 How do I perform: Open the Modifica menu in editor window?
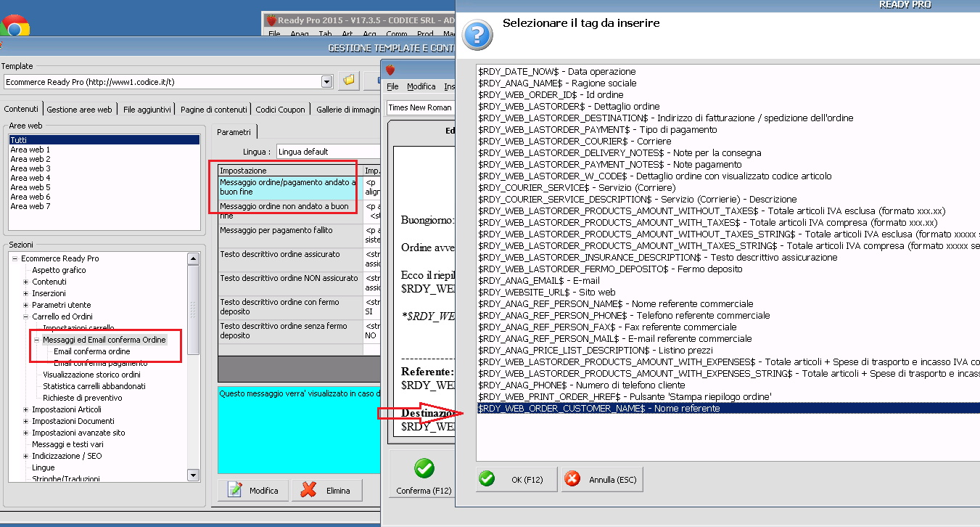click(421, 86)
